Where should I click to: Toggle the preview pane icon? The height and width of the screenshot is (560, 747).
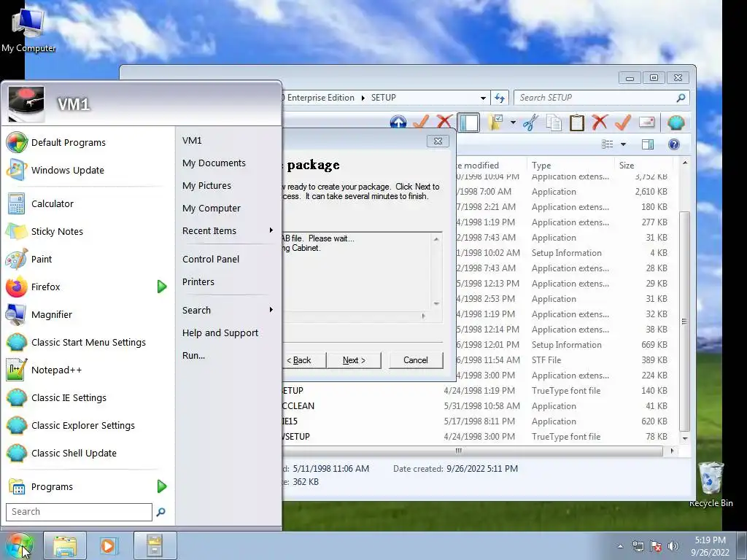[x=648, y=144]
